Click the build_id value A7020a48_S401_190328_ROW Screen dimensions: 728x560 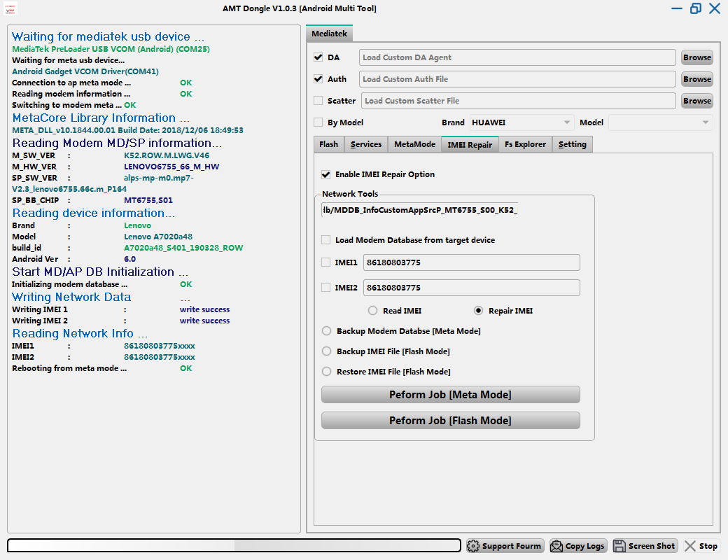click(x=183, y=248)
